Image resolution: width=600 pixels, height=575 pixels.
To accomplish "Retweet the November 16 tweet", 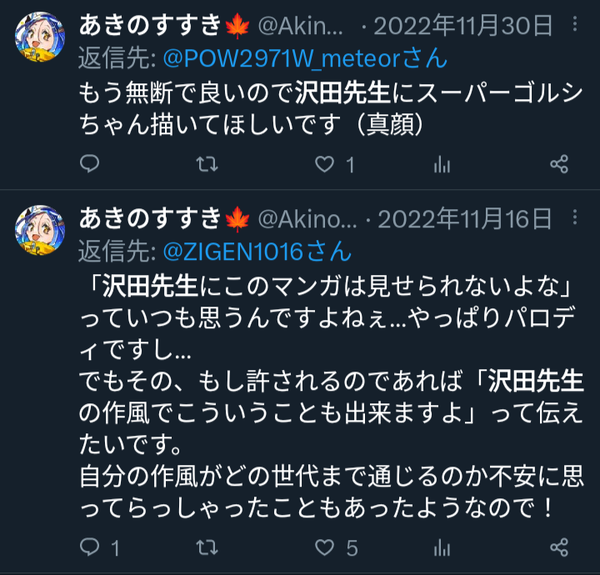I will [207, 547].
